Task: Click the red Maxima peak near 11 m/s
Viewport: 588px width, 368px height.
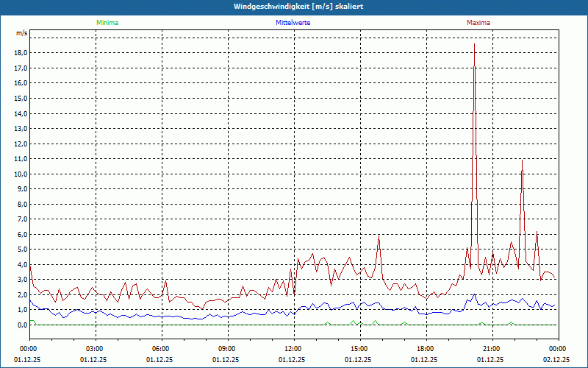Action: tap(522, 160)
